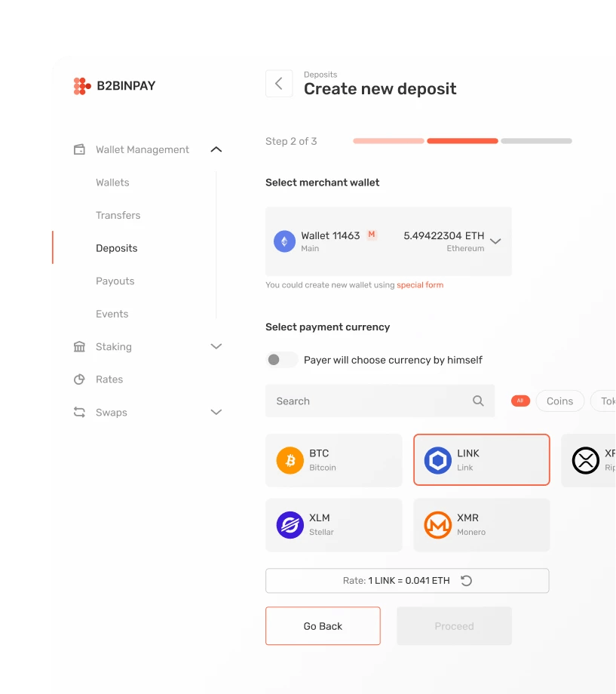
Task: Open Payouts in the sidebar
Action: pyautogui.click(x=115, y=281)
